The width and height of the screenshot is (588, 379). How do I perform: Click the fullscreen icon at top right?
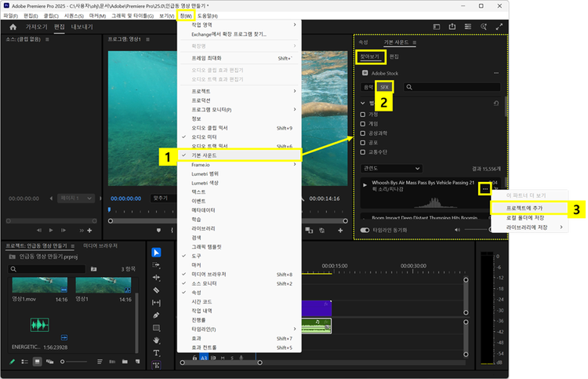[499, 27]
